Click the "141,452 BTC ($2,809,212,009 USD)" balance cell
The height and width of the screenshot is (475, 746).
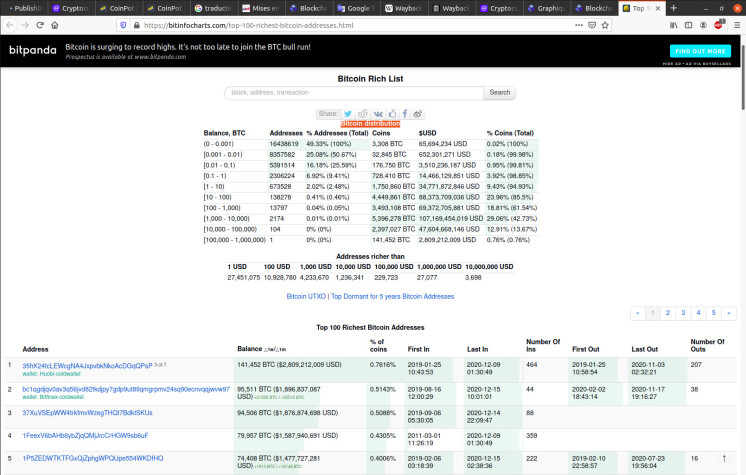289,365
